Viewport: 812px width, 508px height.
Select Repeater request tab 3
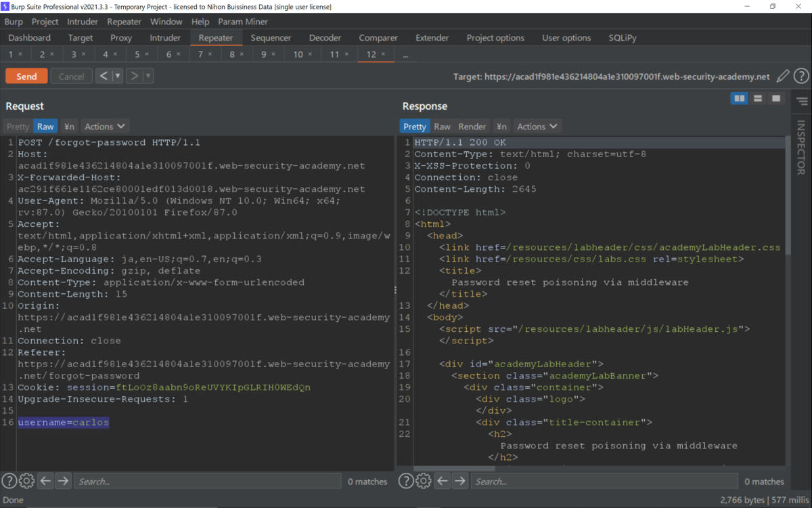74,54
